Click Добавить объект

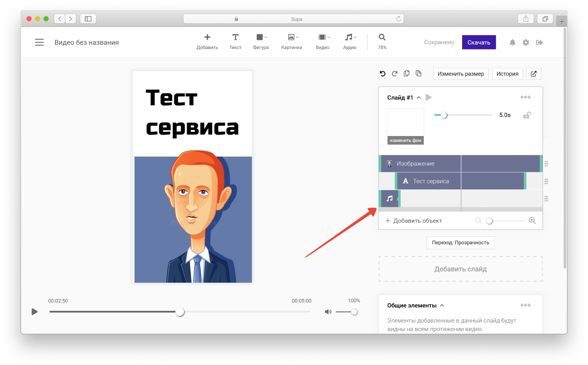(413, 220)
